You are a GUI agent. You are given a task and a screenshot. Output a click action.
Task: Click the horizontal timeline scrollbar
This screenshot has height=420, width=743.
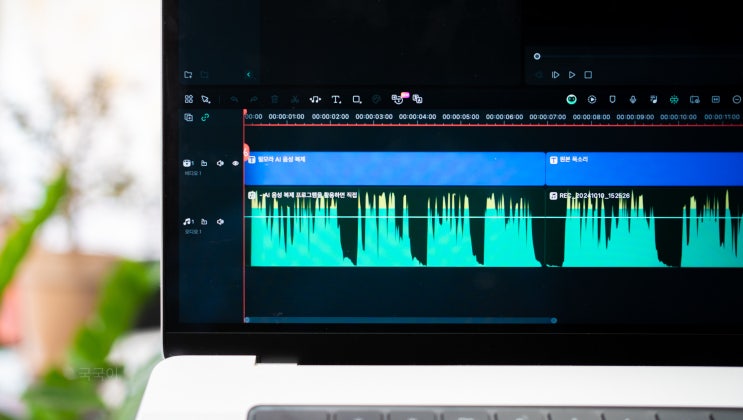(x=400, y=320)
